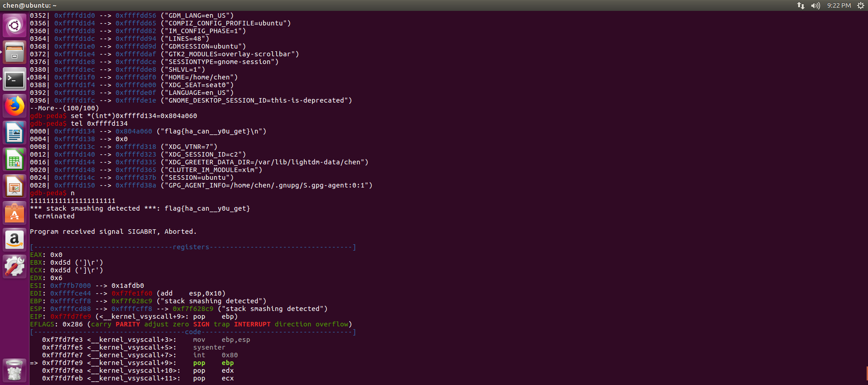This screenshot has height=385, width=868.
Task: Click the Amazon launcher icon
Action: coord(15,239)
